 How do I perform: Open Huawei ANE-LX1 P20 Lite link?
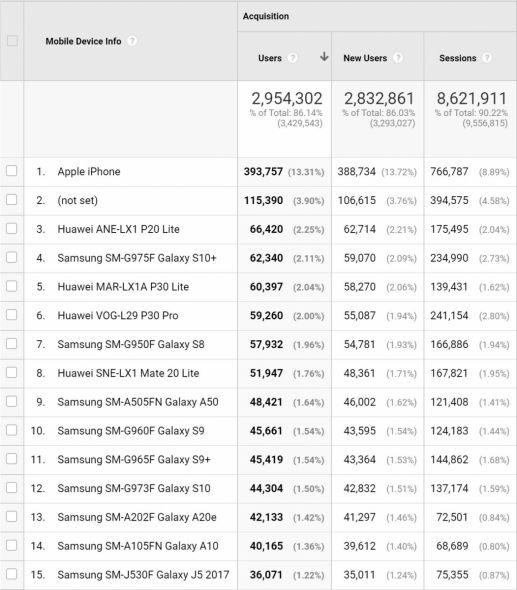(119, 229)
